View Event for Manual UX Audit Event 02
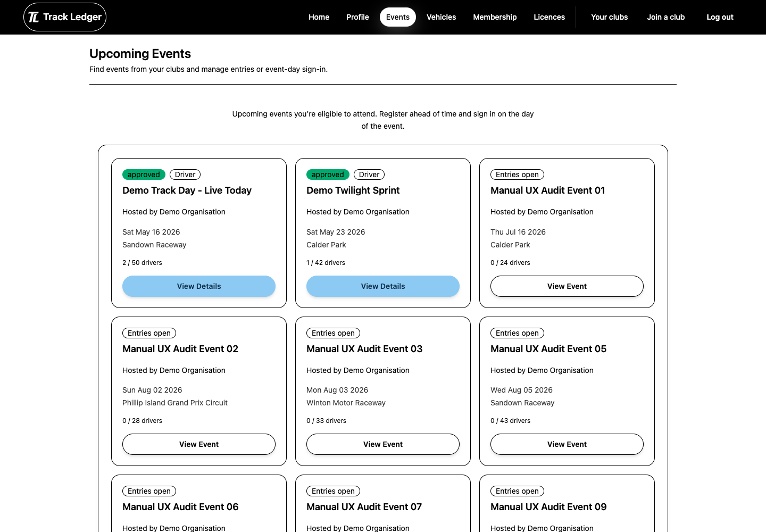Image resolution: width=766 pixels, height=532 pixels. tap(199, 444)
